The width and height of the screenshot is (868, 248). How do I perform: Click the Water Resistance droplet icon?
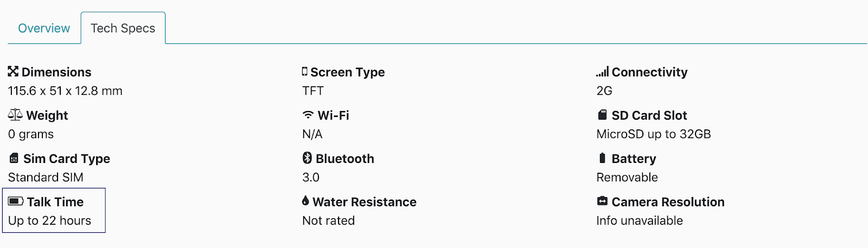(305, 201)
